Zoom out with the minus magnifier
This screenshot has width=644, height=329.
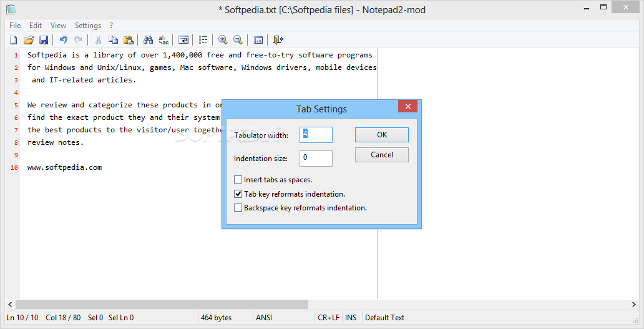(x=238, y=40)
